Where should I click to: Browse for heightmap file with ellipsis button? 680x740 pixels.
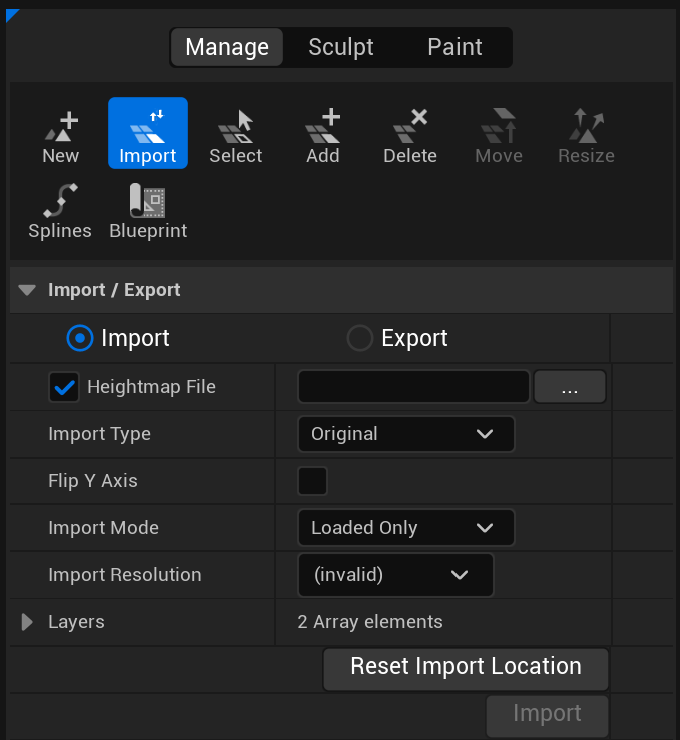click(x=570, y=387)
